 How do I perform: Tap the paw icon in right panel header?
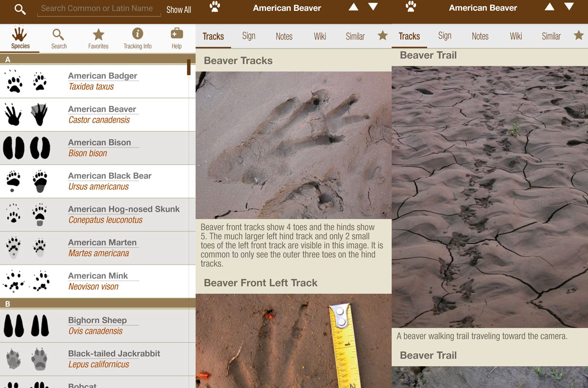coord(411,7)
